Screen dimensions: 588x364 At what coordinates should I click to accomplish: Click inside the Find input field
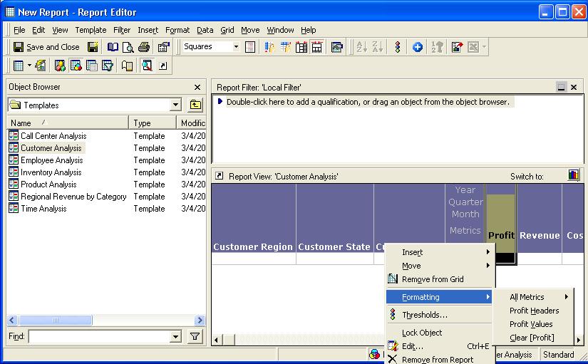(99, 336)
